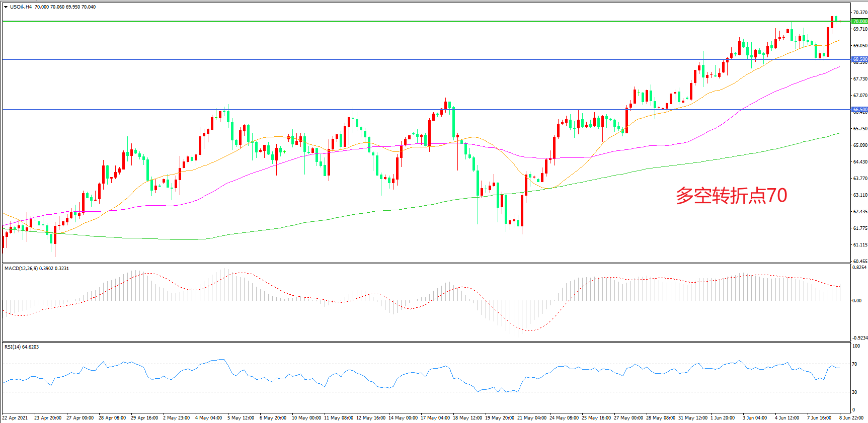This screenshot has height=423, width=868.
Task: Click the 0.8254 MACD scale value
Action: pos(859,268)
